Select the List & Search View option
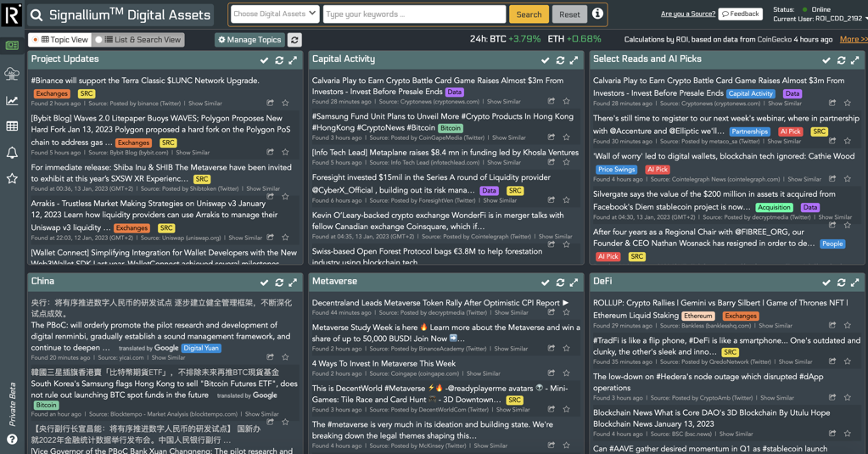868x454 pixels. point(137,40)
